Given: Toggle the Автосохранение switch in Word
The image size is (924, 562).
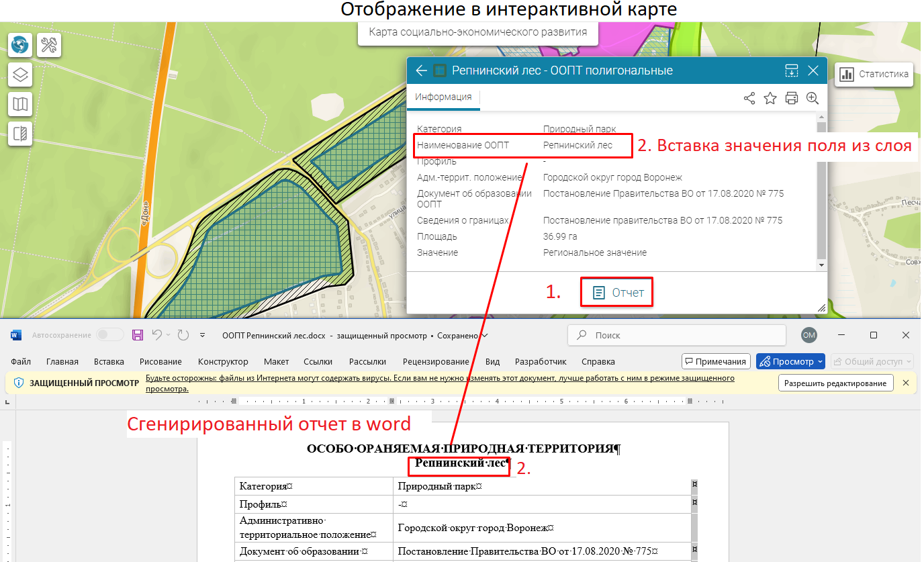Looking at the screenshot, I should click(x=110, y=335).
